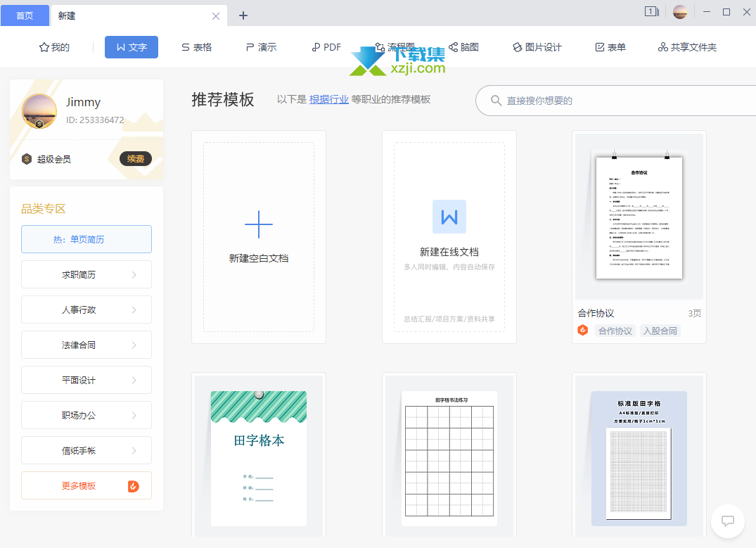The width and height of the screenshot is (756, 548).
Task: Click the search magnifier icon
Action: [x=496, y=101]
